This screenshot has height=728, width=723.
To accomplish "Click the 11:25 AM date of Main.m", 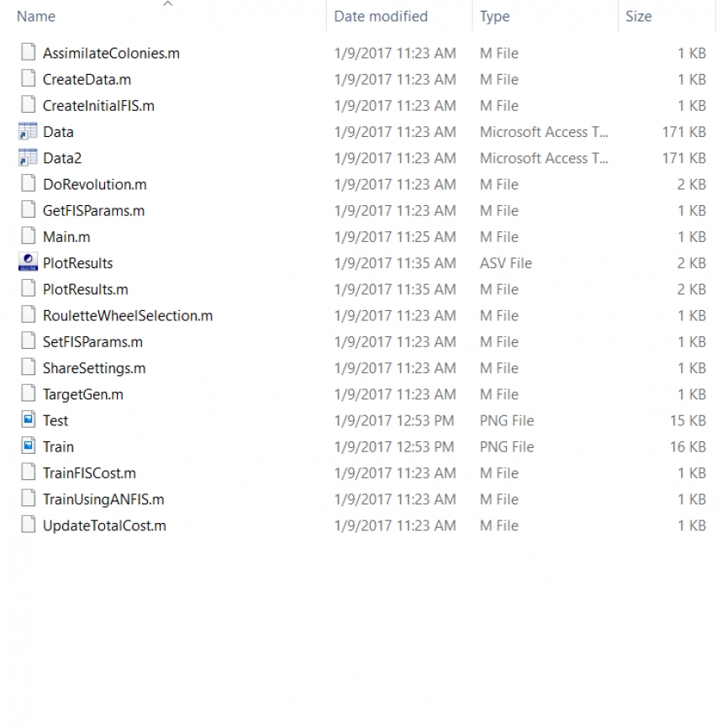I will pos(394,237).
